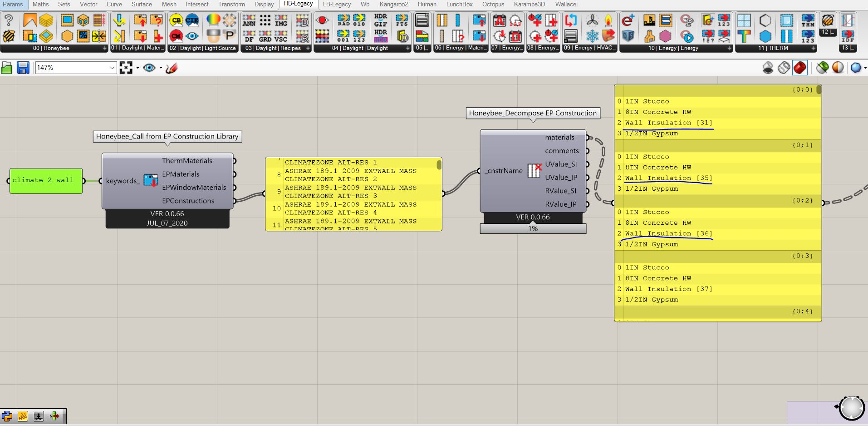Toggle the orange-white document preview settings sphere
Image resolution: width=868 pixels, height=426 pixels.
838,68
